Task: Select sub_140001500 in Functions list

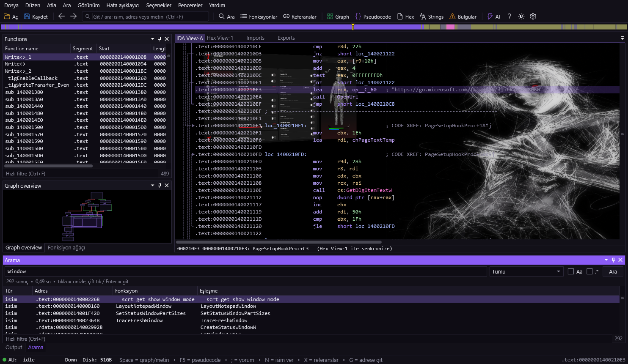Action: tap(85, 127)
